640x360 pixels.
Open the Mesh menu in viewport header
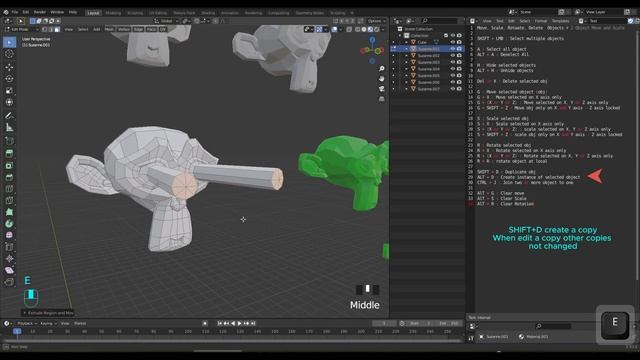coord(109,29)
